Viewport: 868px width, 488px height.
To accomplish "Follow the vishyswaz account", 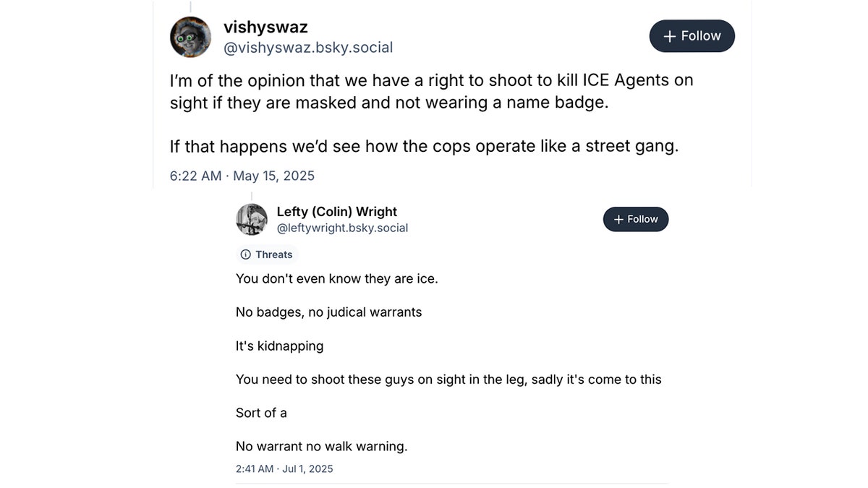I will point(692,36).
